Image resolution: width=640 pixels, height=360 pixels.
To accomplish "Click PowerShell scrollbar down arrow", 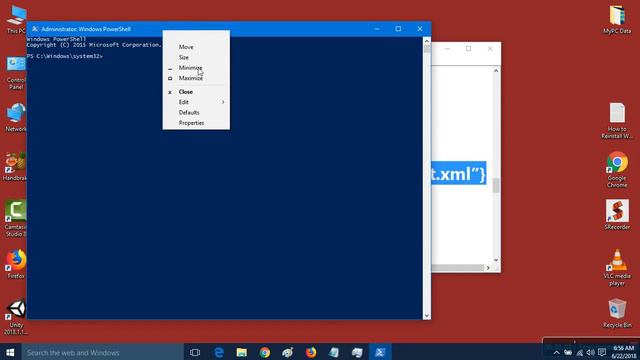I will coord(427,316).
